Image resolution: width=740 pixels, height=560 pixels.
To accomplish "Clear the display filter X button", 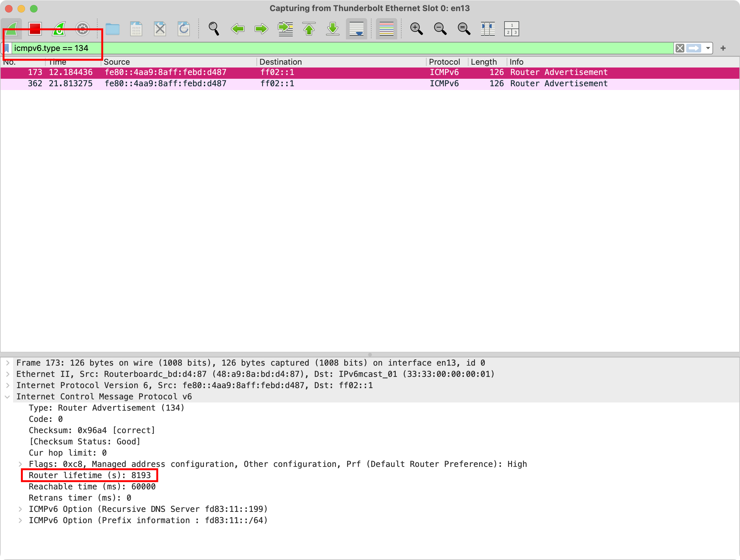I will (680, 48).
